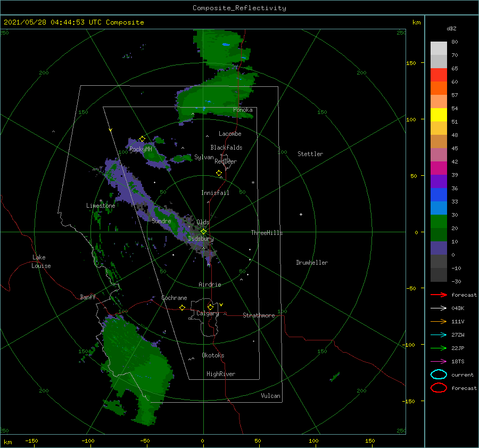Click the Drumheller label

(312, 263)
